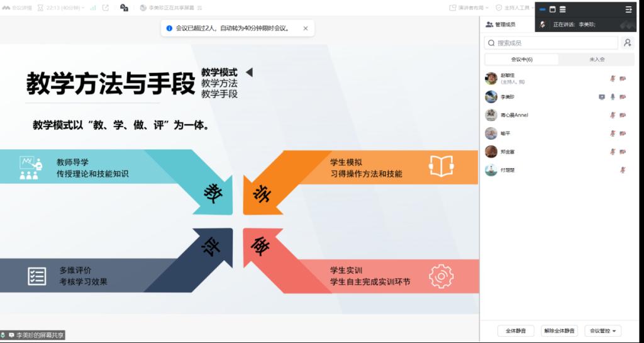644x343 pixels.
Task: Expand the 主持人工具 host tools dropdown
Action: (516, 8)
